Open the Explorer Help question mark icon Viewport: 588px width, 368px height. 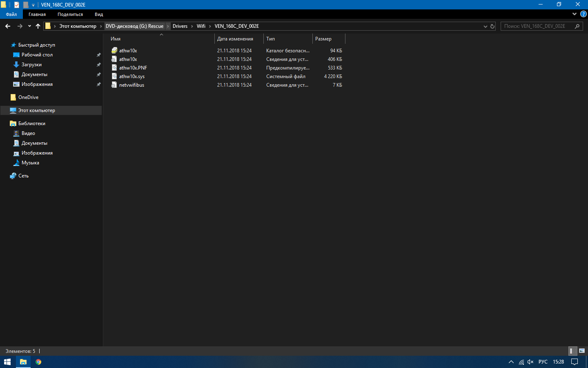(x=584, y=14)
